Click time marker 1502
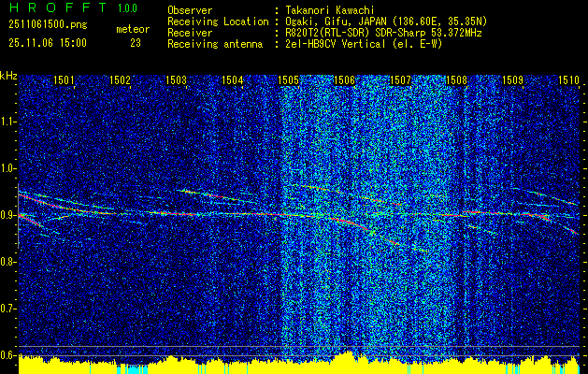The height and width of the screenshot is (374, 588). pos(120,79)
